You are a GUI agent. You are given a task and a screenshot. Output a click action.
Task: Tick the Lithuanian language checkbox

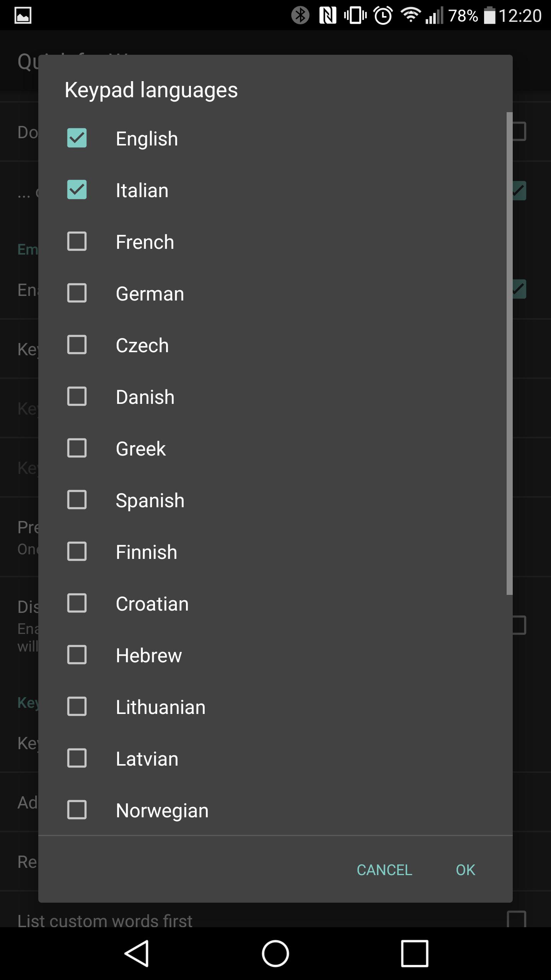tap(77, 707)
